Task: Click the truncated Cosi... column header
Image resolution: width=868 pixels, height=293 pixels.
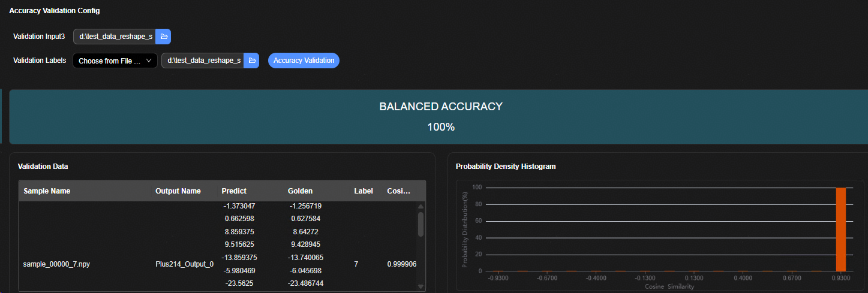Action: click(399, 191)
